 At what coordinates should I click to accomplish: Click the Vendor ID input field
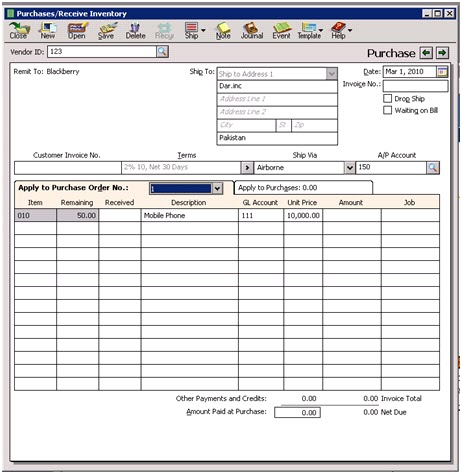[102, 52]
